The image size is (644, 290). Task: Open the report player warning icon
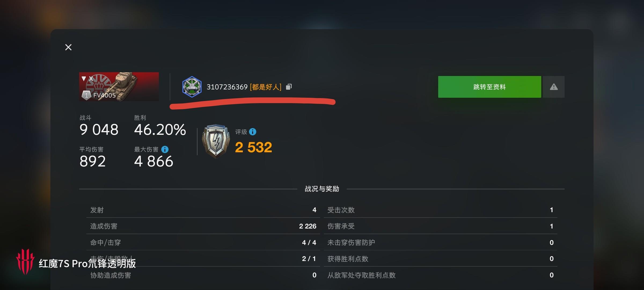554,87
